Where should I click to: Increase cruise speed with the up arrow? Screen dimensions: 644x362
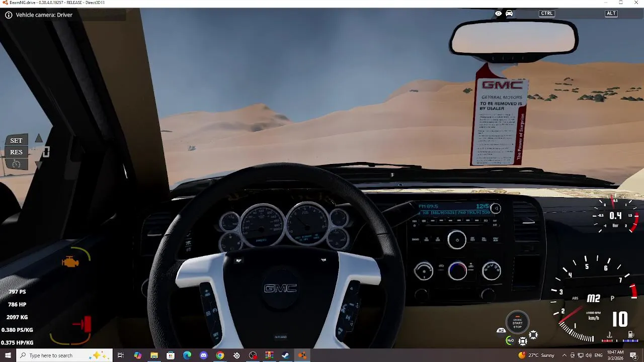click(39, 139)
